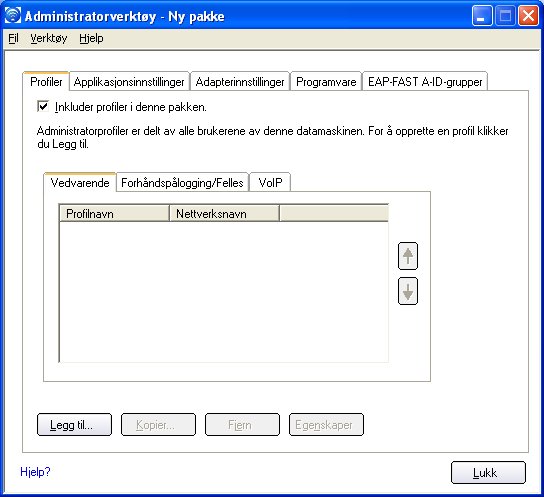Viewport: 544px width, 497px height.
Task: Click the wireless app icon in title bar
Action: tap(13, 16)
